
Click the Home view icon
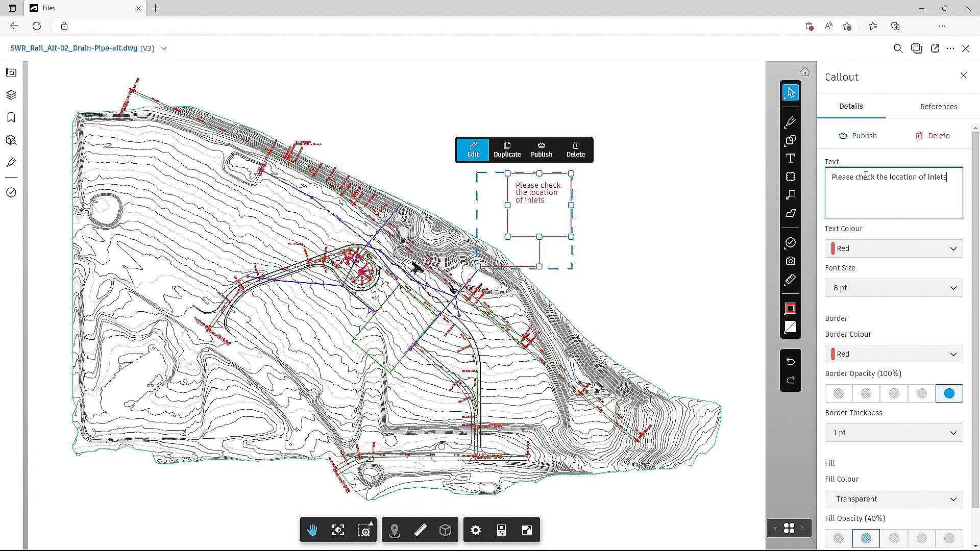click(805, 72)
